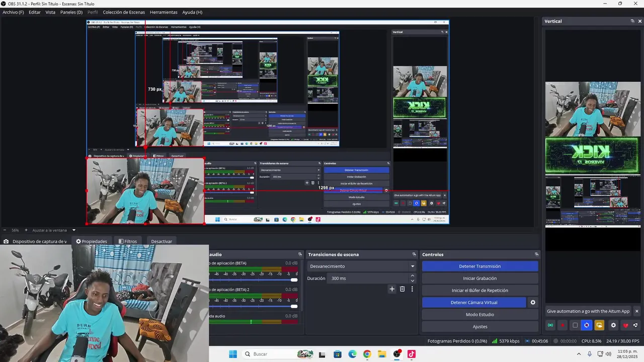Click Desactivar source button
644x362 pixels.
tap(162, 241)
